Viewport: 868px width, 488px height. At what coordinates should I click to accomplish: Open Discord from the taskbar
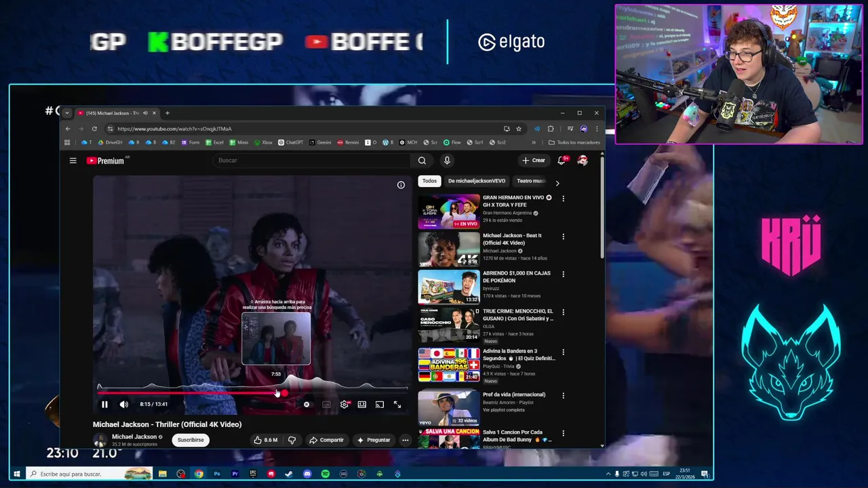click(x=307, y=474)
